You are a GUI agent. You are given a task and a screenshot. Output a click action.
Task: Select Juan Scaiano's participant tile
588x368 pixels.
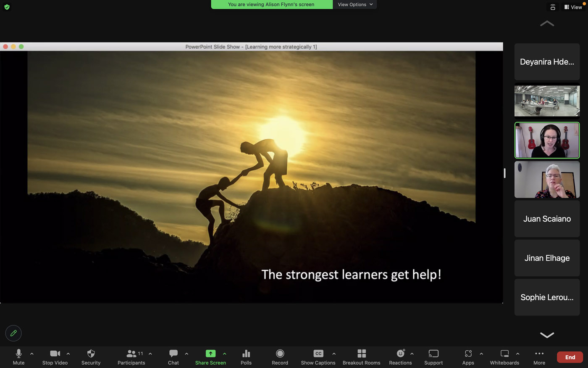(547, 219)
